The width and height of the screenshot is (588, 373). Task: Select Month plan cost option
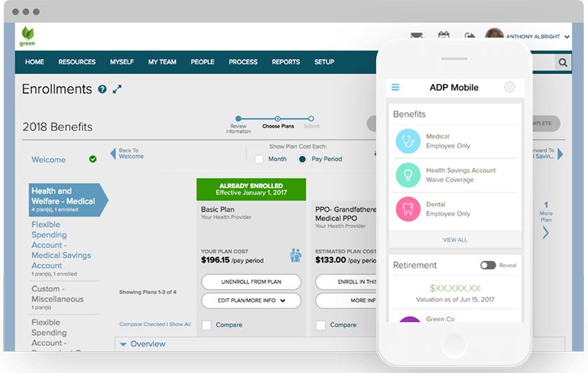pyautogui.click(x=259, y=159)
